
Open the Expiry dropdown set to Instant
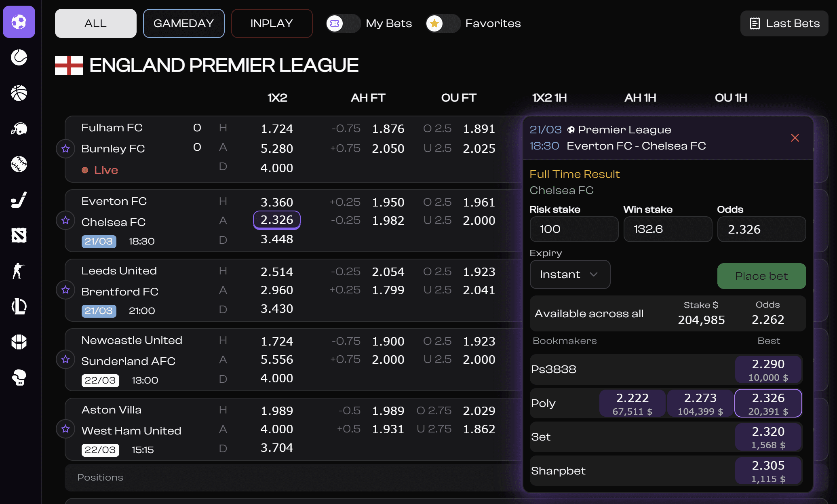(x=570, y=274)
